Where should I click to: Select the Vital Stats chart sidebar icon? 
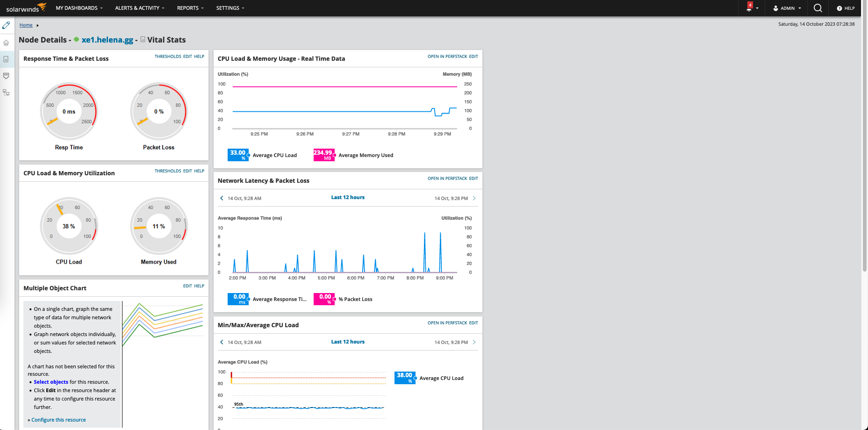[6, 59]
